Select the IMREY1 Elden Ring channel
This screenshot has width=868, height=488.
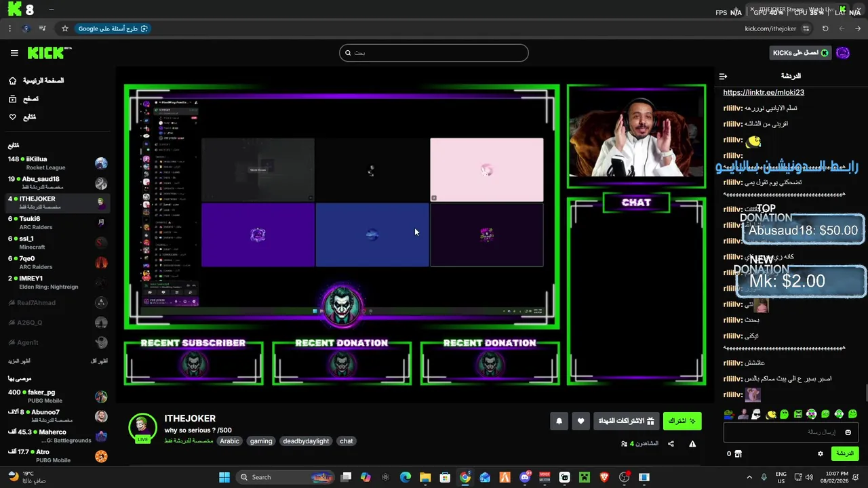tap(58, 282)
